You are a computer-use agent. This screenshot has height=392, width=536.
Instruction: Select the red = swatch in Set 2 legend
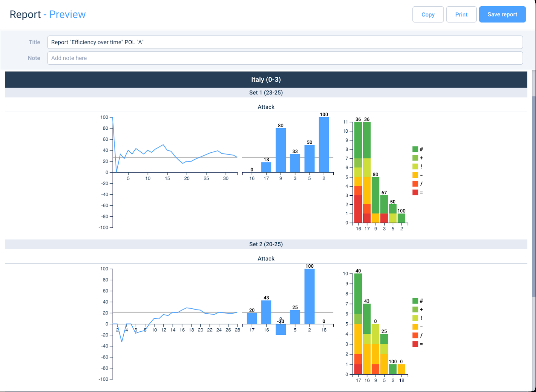pyautogui.click(x=415, y=344)
